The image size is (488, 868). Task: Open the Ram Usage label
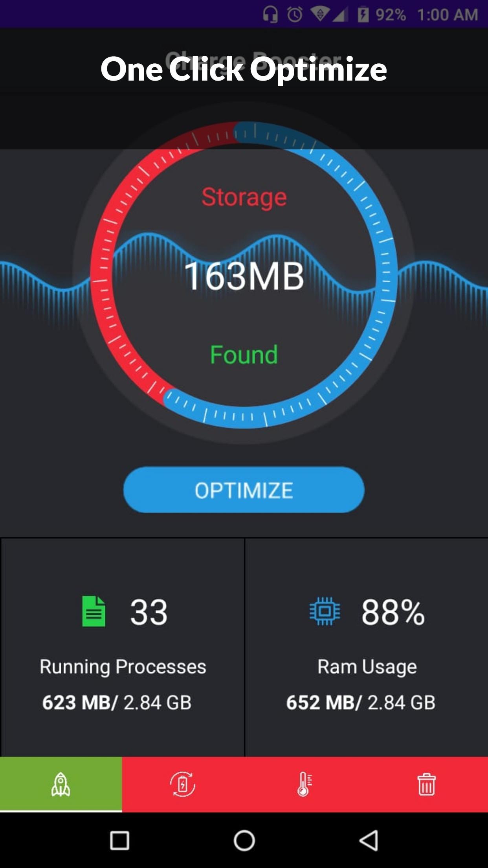pyautogui.click(x=367, y=667)
